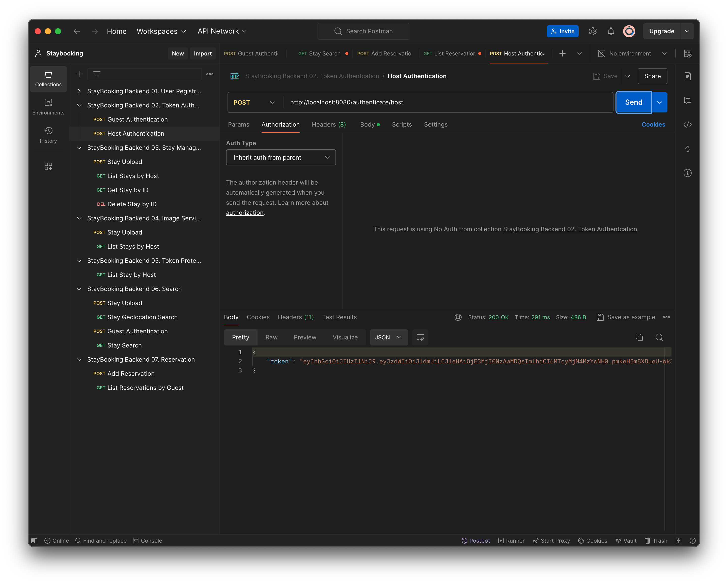The image size is (728, 584).
Task: Select the Authorization tab
Action: click(280, 125)
